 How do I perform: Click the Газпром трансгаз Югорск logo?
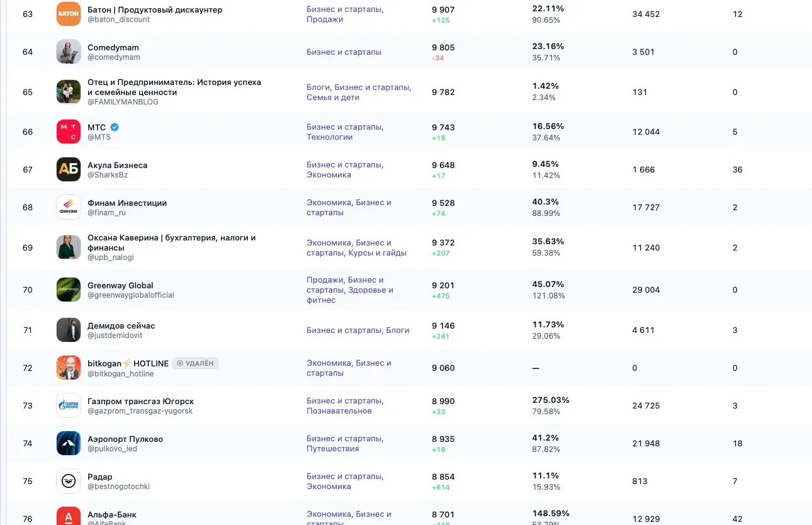click(x=69, y=405)
